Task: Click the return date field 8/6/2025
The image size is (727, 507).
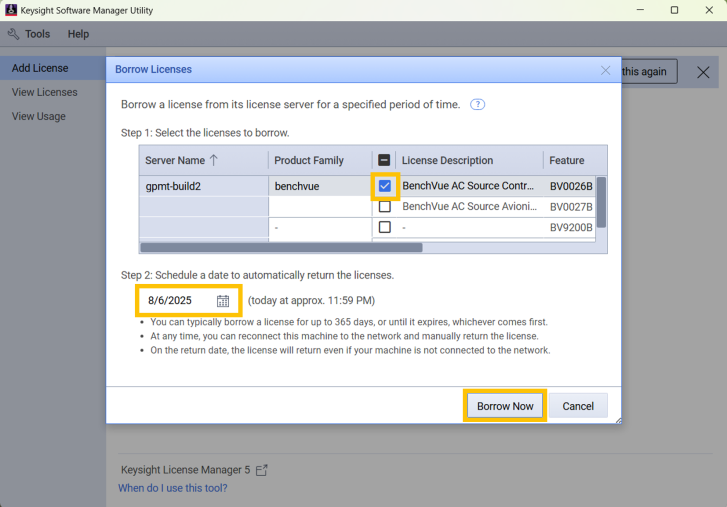Action: point(188,300)
